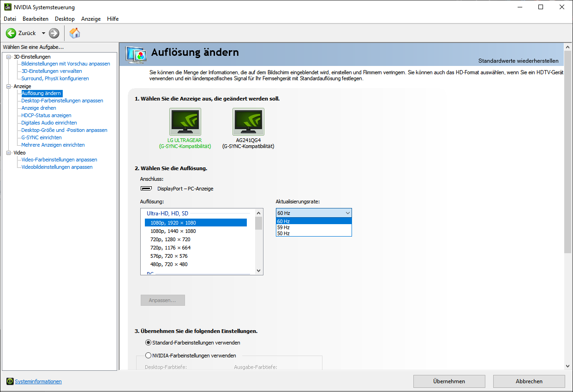
Task: Click the main page scroll down arrow
Action: pyautogui.click(x=568, y=366)
